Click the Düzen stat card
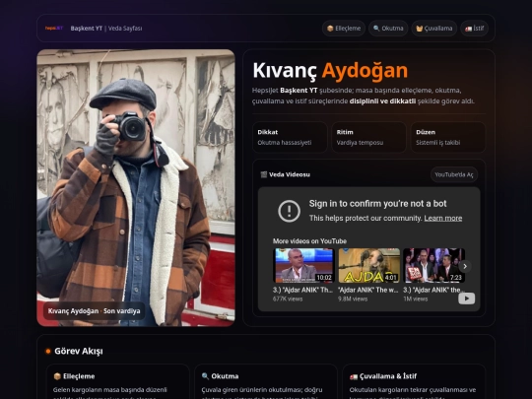Screen dimensions: 532x399 448,137
